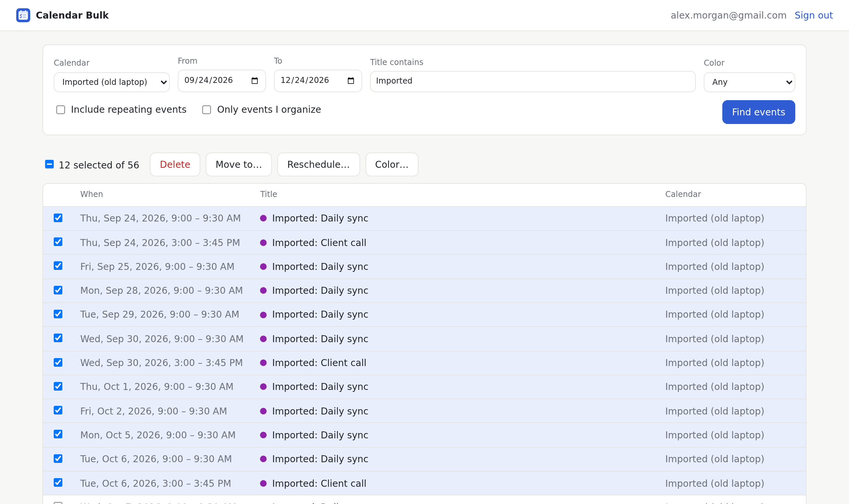
Task: Uncheck Thu Oct 1 Daily sync row
Action: tap(58, 387)
